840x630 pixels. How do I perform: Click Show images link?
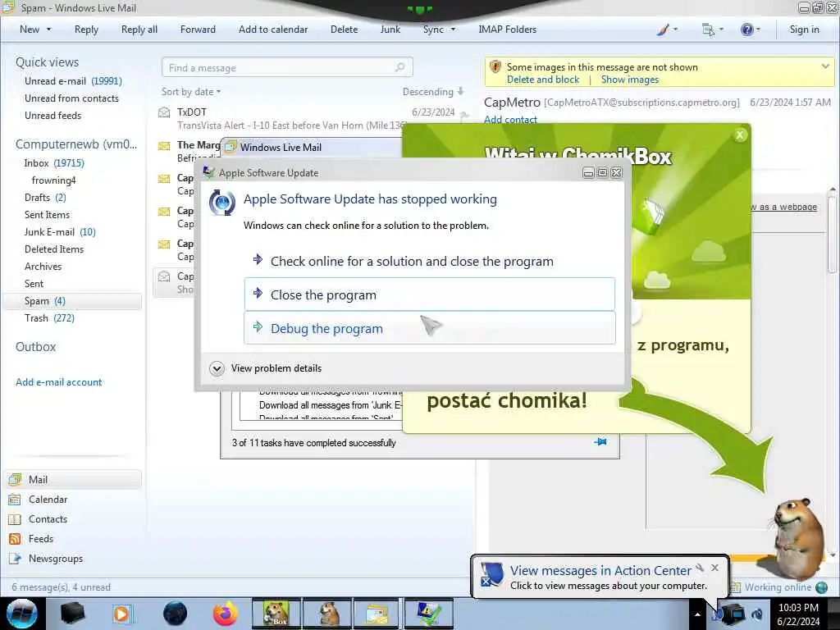point(629,80)
